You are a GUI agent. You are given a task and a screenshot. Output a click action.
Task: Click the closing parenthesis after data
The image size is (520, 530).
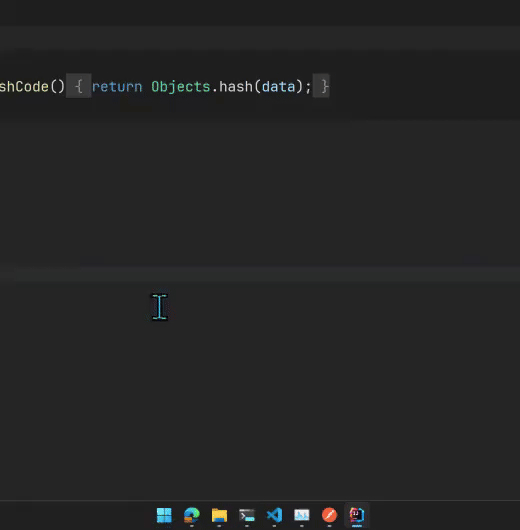point(299,87)
